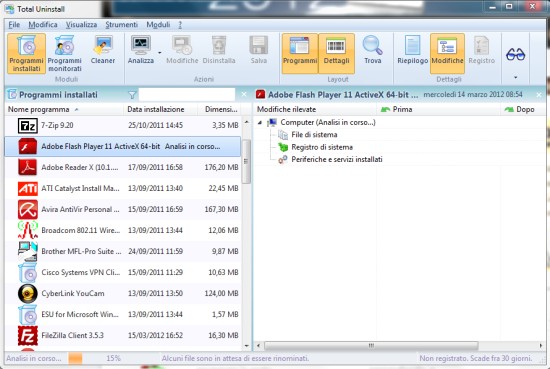Open the ? help menu
Screen dimensions: 550x369
[180, 25]
